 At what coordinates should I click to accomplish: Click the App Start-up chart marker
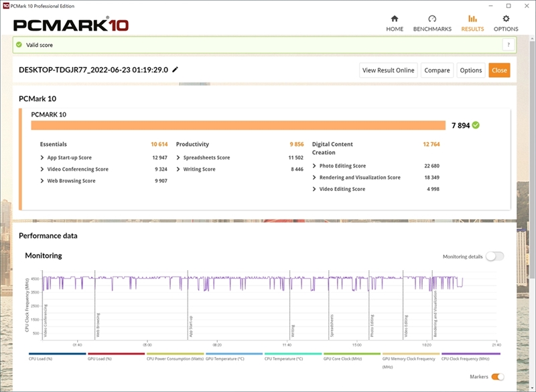(191, 326)
